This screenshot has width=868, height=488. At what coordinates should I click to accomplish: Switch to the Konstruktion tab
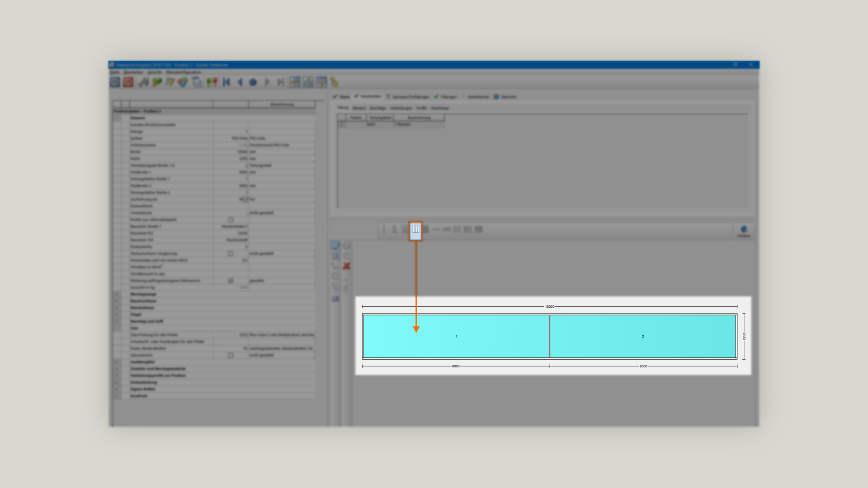[x=368, y=97]
